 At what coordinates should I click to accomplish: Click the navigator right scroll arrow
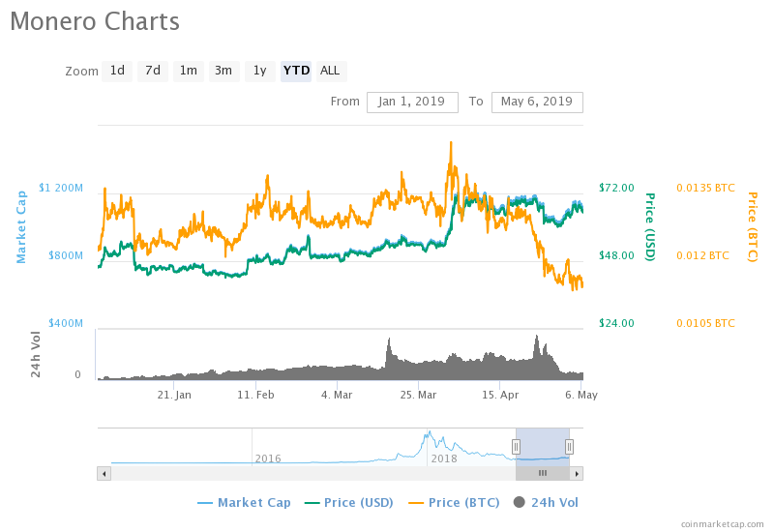click(x=577, y=474)
